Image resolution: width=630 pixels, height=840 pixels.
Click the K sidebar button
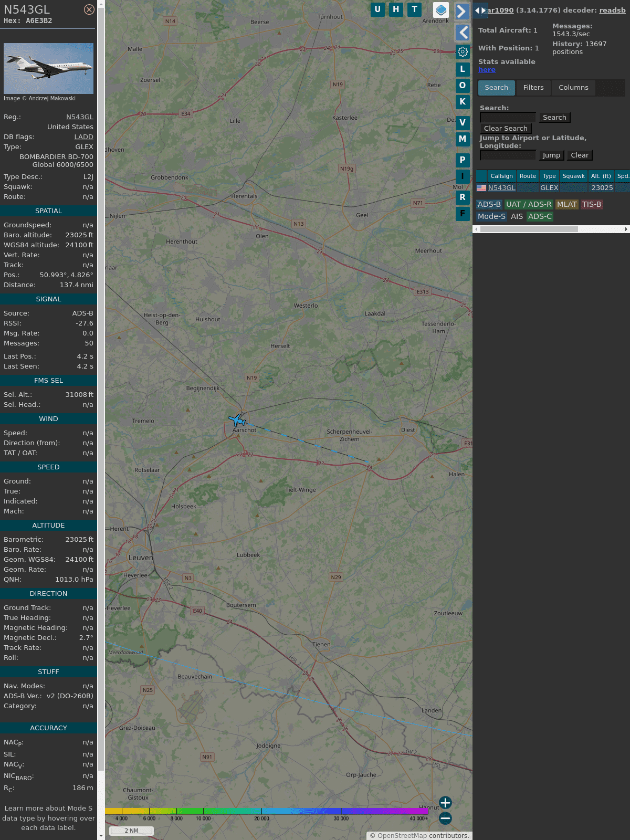tap(463, 102)
